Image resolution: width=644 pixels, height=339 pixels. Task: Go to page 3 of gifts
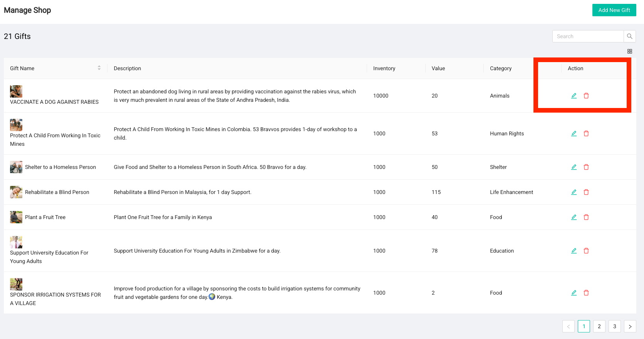pyautogui.click(x=614, y=326)
